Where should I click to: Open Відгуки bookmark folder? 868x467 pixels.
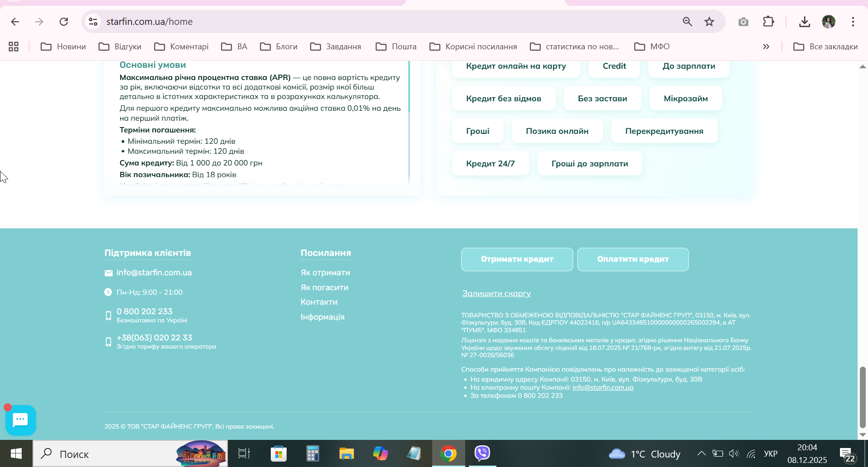point(120,47)
